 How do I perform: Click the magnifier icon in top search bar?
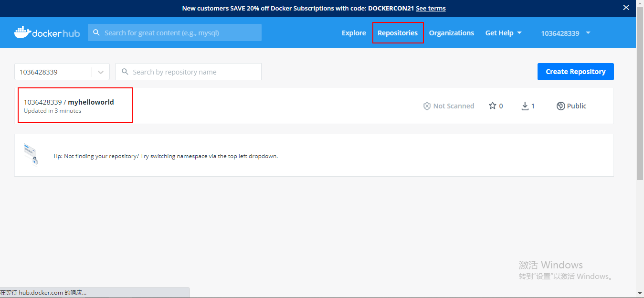(x=96, y=32)
